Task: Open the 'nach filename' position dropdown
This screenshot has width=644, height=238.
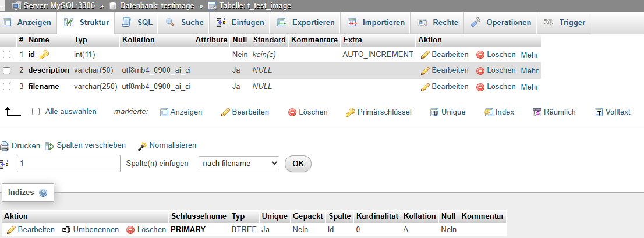Action: click(x=239, y=164)
